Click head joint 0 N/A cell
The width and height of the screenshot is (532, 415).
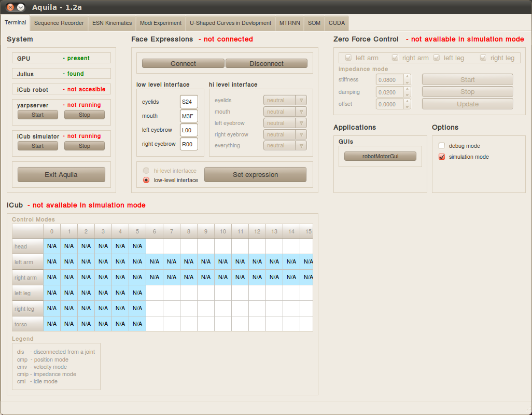(52, 246)
